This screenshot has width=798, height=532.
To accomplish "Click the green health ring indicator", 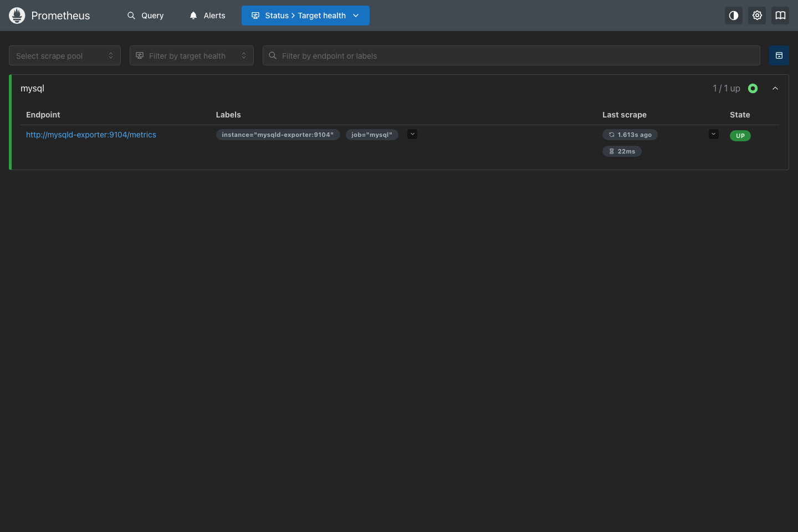I will point(753,88).
